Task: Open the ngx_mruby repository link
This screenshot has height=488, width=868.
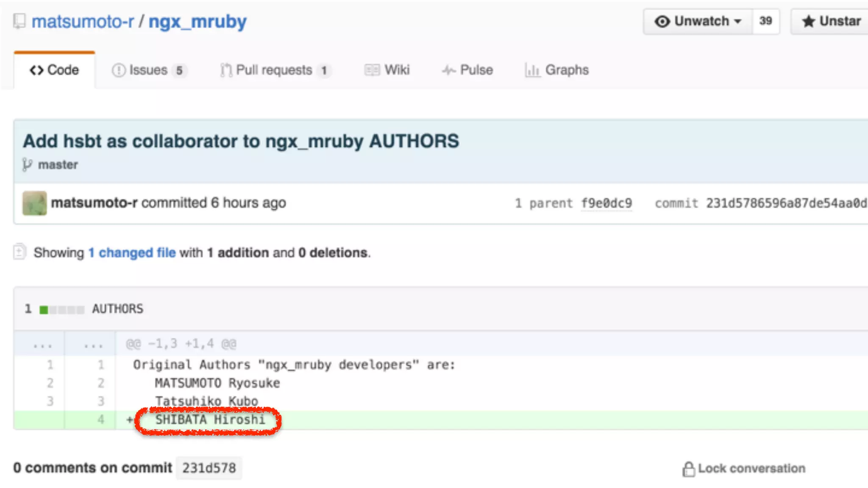Action: (x=198, y=21)
